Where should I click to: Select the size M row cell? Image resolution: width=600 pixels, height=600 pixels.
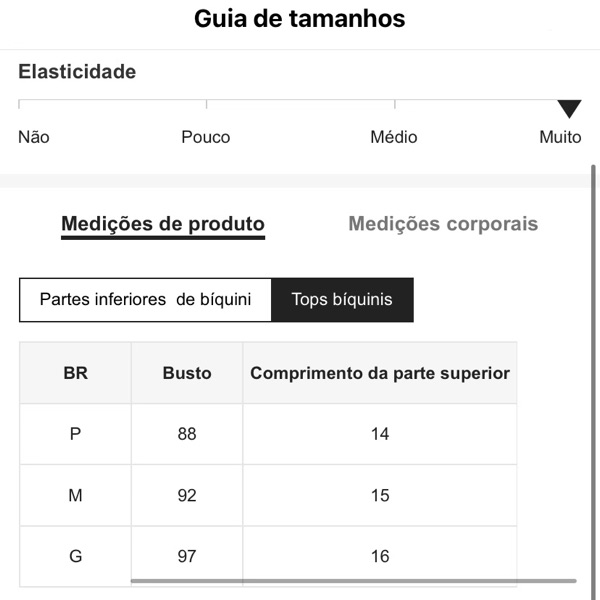pos(75,496)
